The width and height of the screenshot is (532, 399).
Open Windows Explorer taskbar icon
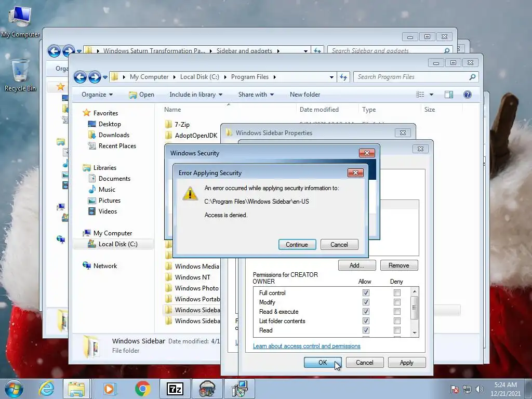pos(77,389)
